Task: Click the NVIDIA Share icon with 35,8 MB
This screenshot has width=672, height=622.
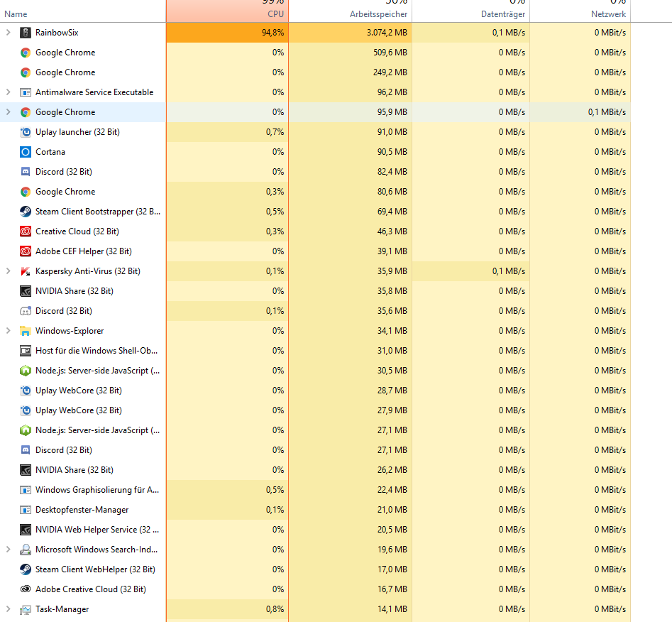Action: click(x=26, y=291)
